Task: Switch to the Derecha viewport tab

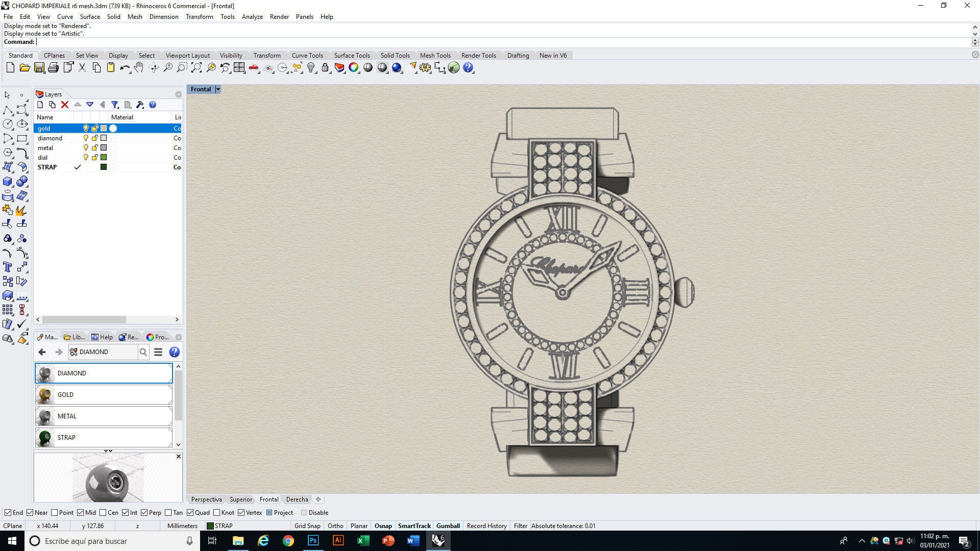Action: point(297,499)
